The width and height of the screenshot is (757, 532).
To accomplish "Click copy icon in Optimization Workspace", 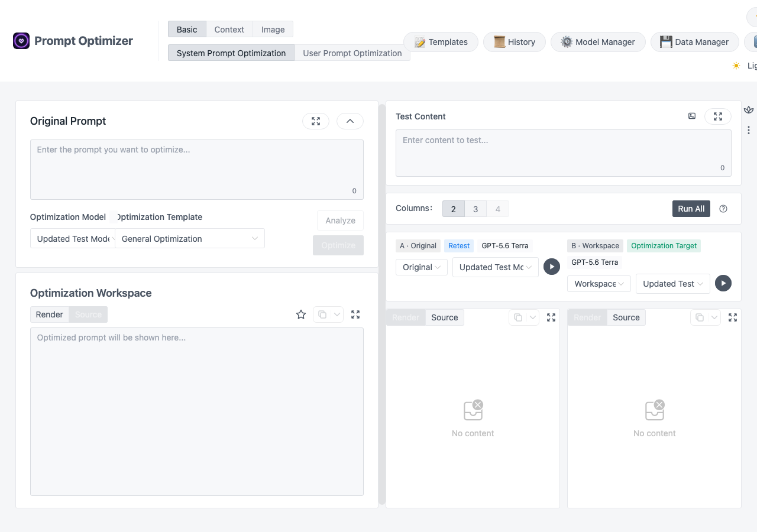I will (x=322, y=314).
